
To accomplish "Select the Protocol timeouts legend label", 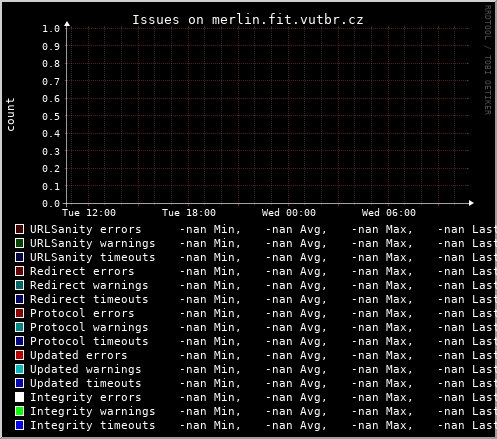I will 89,341.
